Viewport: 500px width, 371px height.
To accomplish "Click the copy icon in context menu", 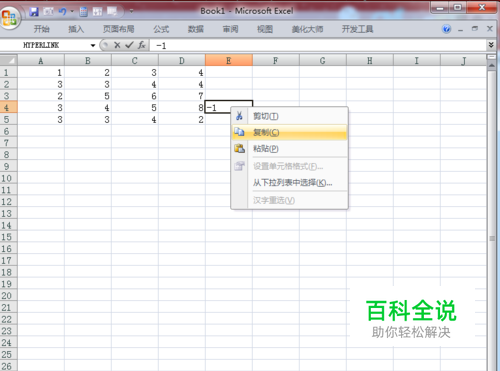I will point(239,132).
